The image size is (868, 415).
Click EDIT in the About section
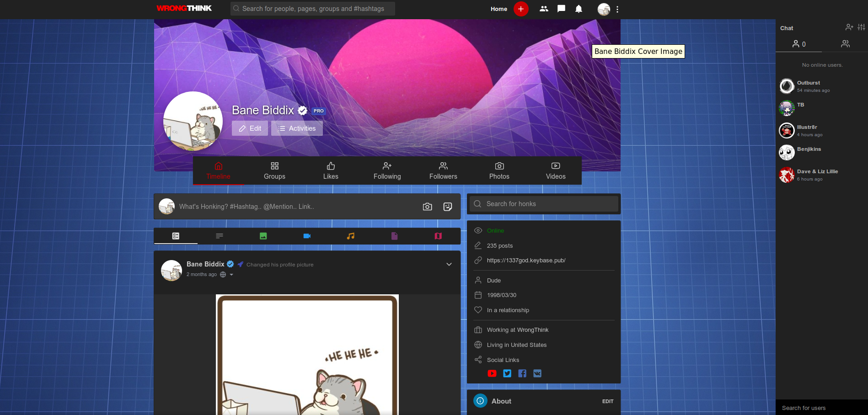608,401
